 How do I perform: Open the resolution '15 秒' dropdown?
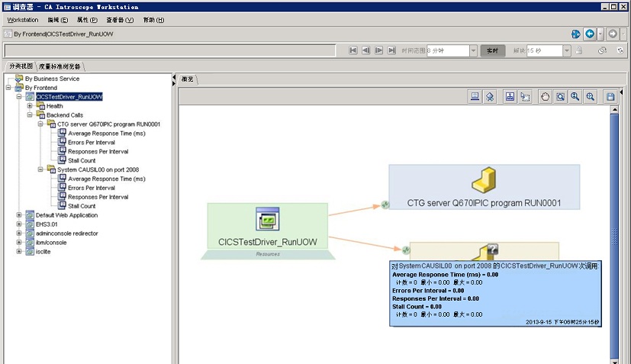point(567,50)
